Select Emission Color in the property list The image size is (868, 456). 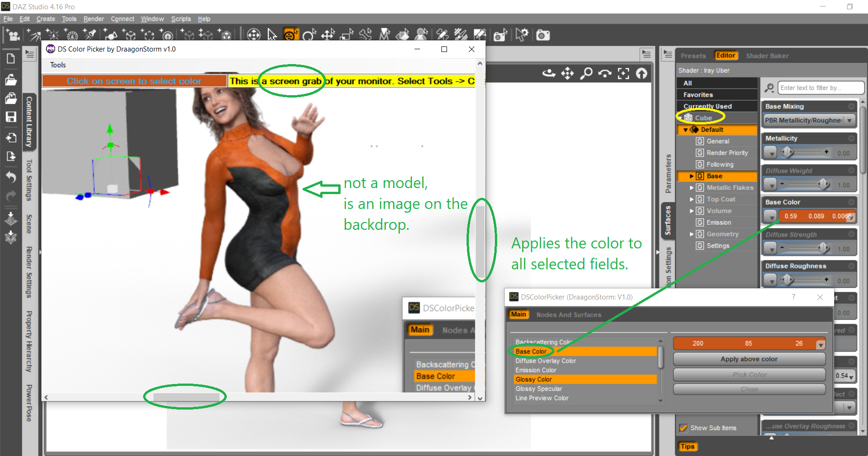(585, 370)
